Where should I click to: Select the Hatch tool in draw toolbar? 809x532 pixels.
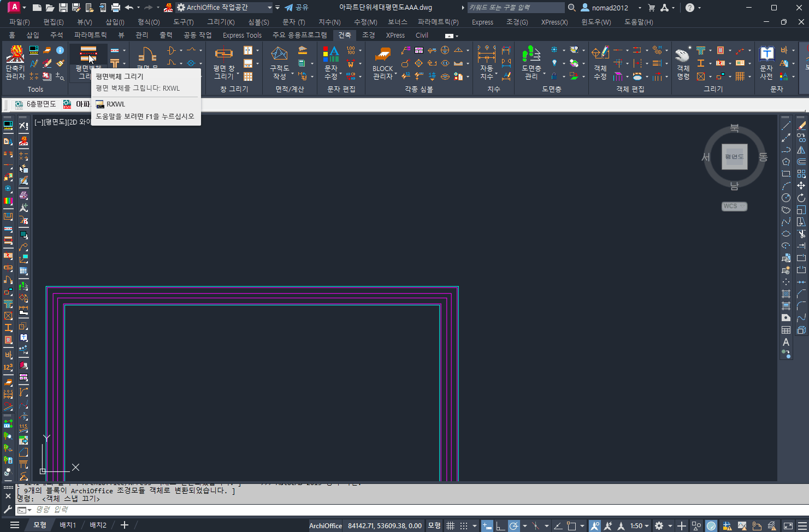tap(786, 294)
